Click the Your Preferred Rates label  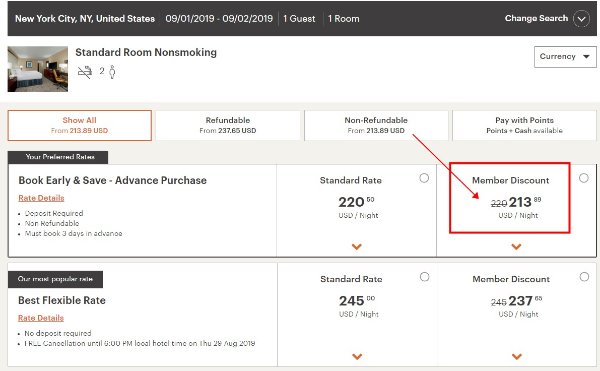(58, 157)
